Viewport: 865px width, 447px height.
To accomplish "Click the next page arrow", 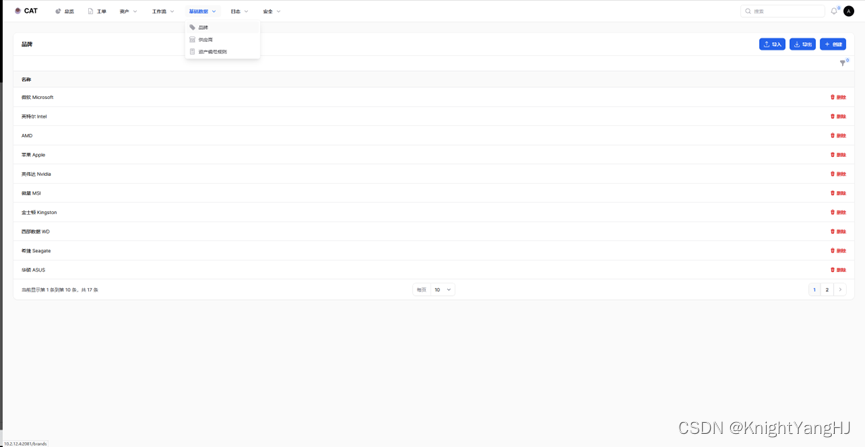I will point(840,290).
